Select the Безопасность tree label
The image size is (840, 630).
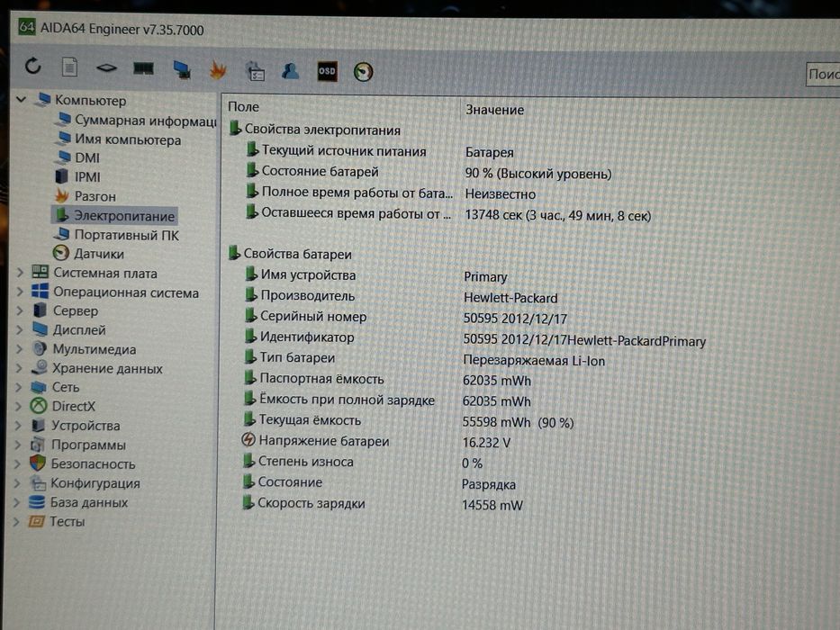coord(93,463)
